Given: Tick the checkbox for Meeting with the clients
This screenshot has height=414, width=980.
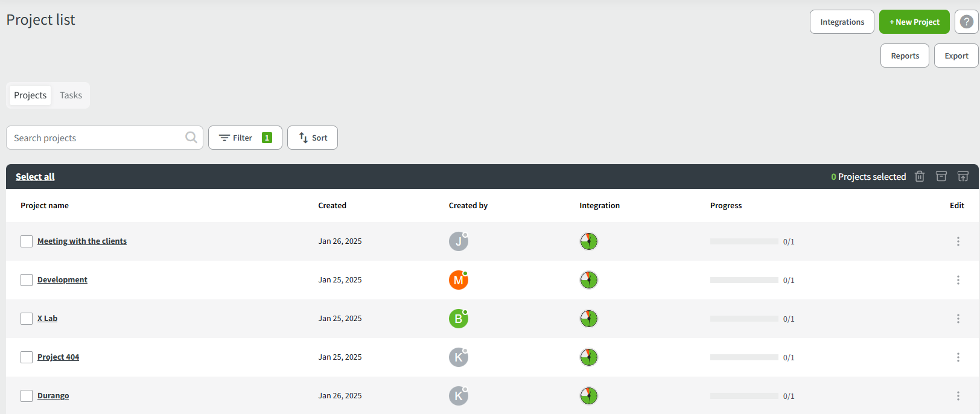Looking at the screenshot, I should (27, 241).
